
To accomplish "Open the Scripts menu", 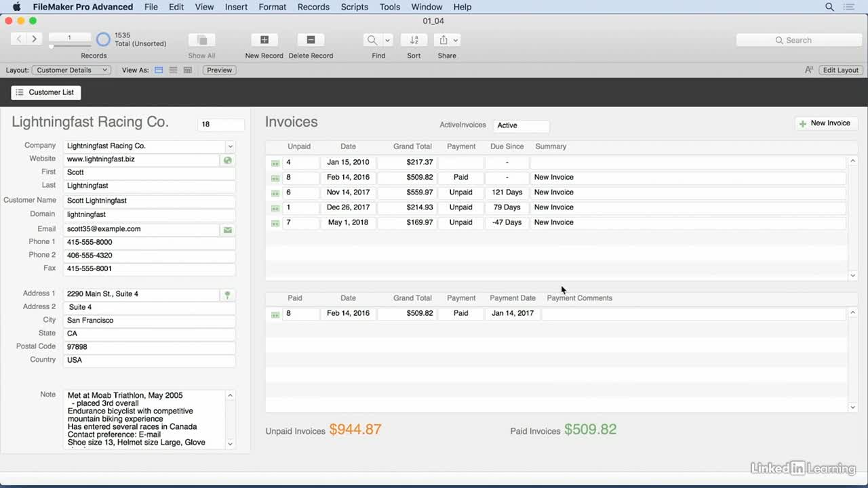I will [355, 7].
